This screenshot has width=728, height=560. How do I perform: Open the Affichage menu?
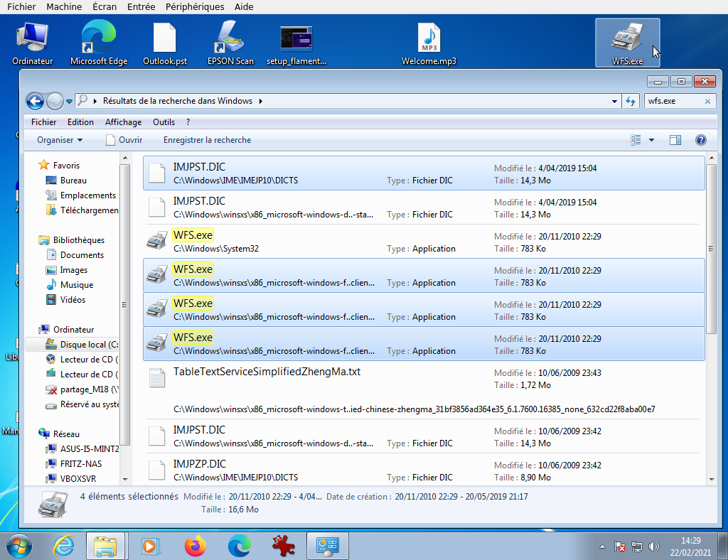pyautogui.click(x=123, y=122)
